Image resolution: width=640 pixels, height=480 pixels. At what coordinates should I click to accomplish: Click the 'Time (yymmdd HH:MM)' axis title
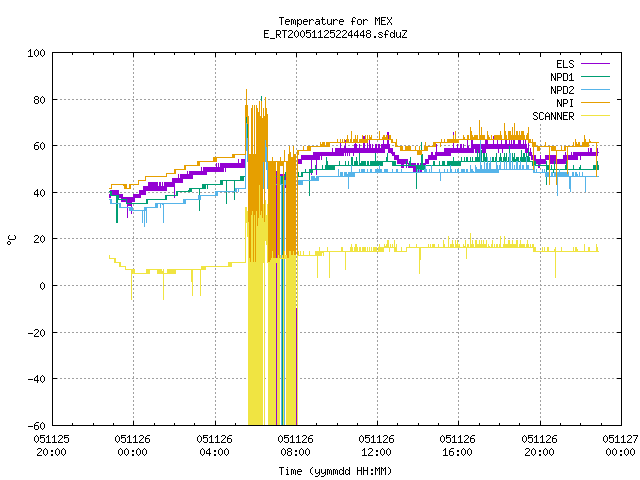click(x=335, y=471)
